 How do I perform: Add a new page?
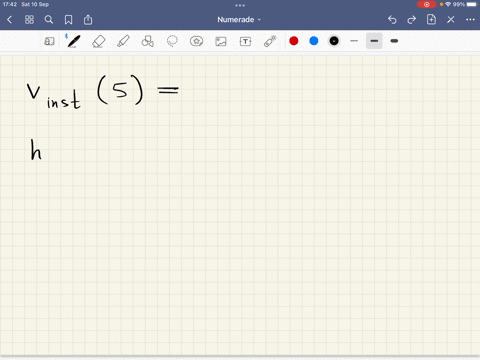[431, 19]
